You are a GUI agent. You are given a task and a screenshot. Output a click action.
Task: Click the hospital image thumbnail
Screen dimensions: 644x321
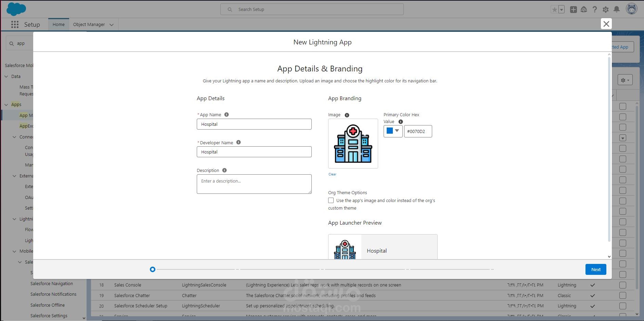click(x=353, y=144)
